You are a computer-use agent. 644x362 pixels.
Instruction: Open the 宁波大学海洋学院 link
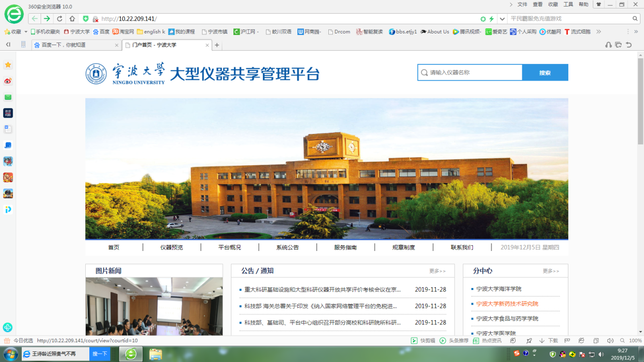[x=498, y=289]
